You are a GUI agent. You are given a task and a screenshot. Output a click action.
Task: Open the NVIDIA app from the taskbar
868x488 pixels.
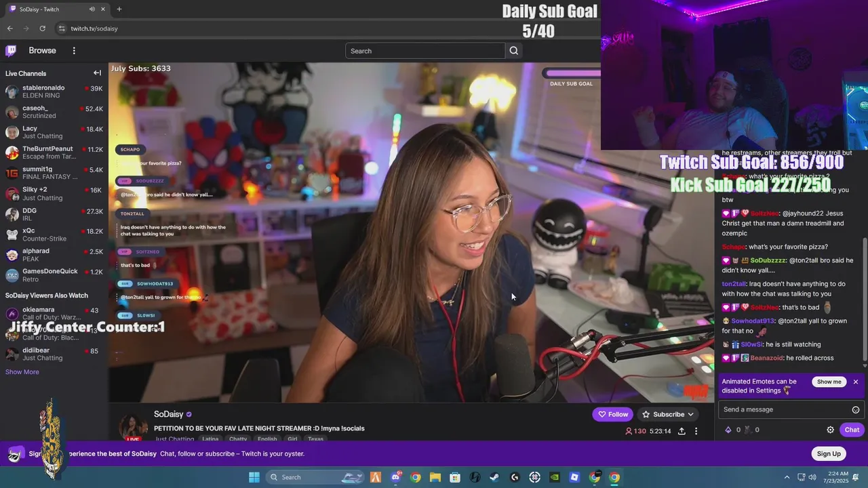555,477
